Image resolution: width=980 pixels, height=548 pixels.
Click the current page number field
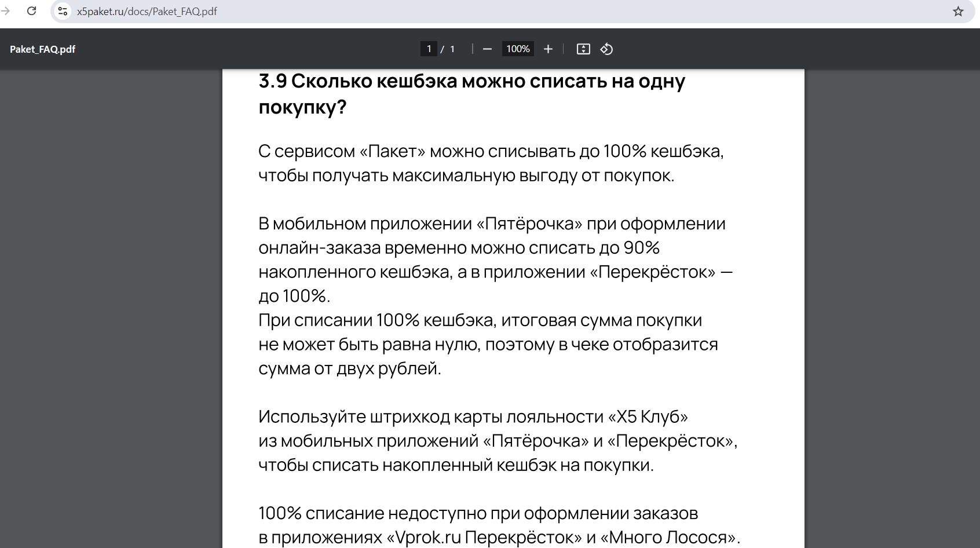pyautogui.click(x=429, y=49)
